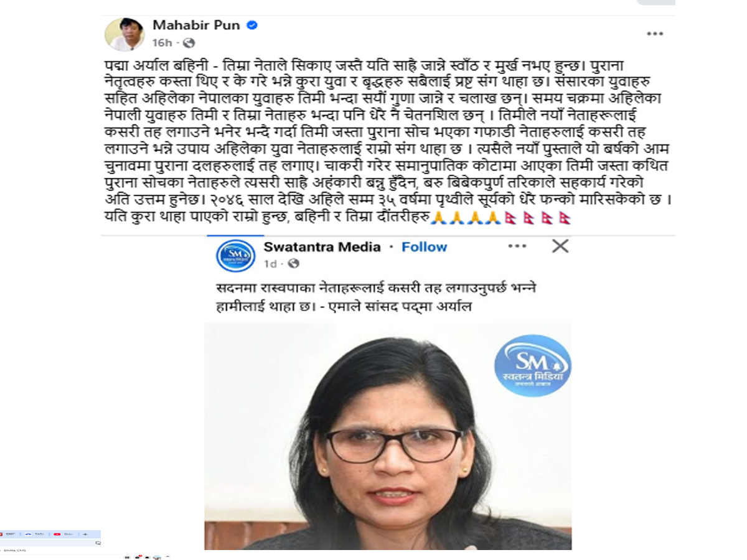Open post options menu for Mahabir Pun's post
Image resolution: width=747 pixels, height=560 pixels.
[654, 34]
